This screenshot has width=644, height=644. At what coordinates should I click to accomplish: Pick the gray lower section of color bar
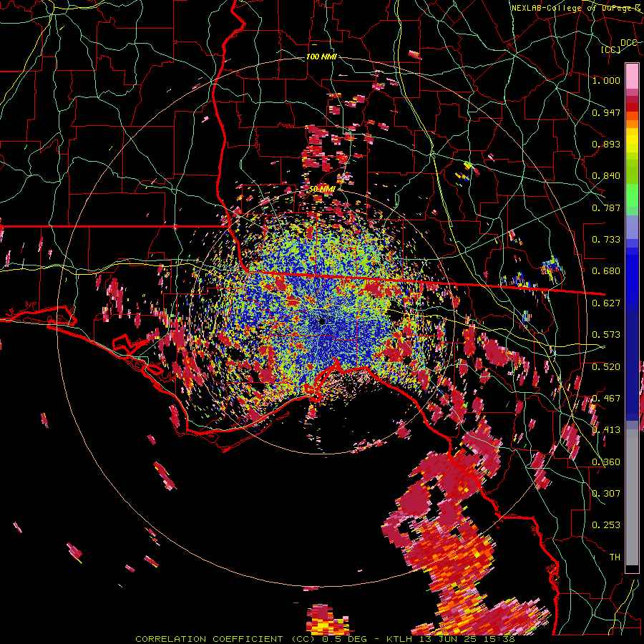pyautogui.click(x=632, y=497)
